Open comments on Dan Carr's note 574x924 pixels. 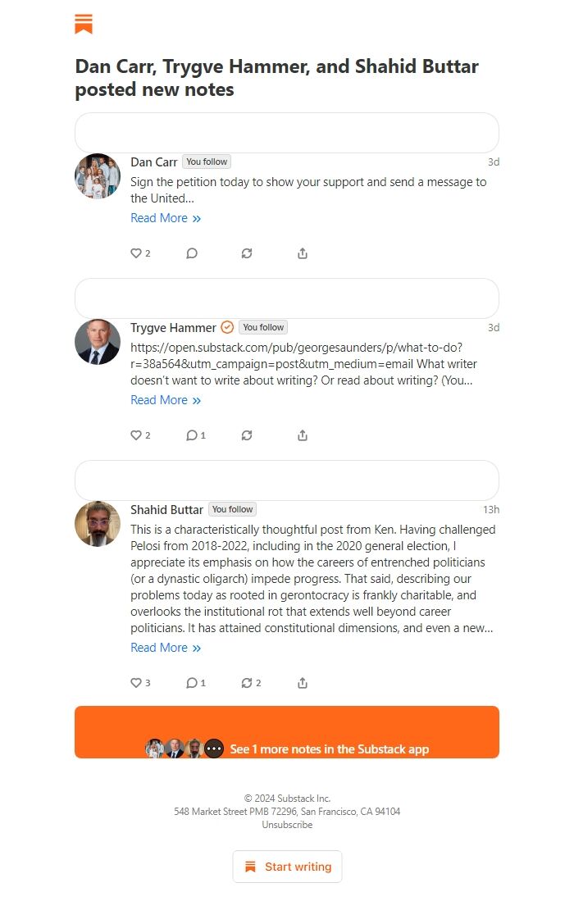tap(192, 253)
